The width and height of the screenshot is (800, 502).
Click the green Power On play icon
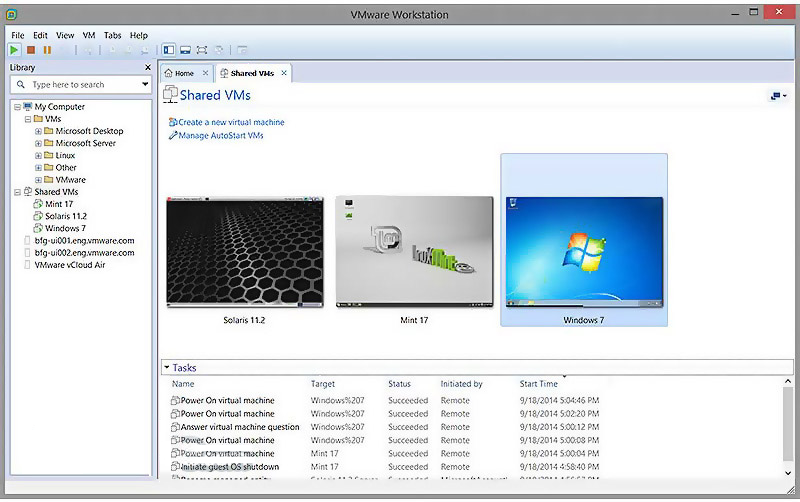tap(14, 50)
